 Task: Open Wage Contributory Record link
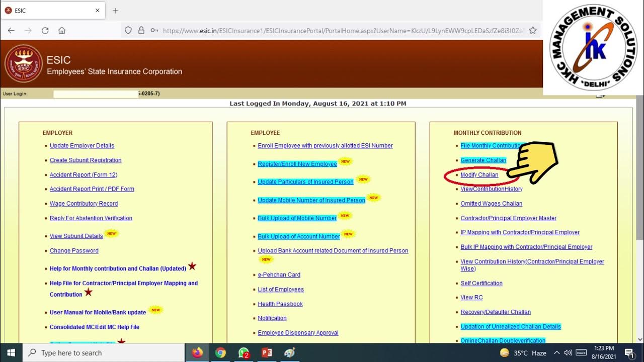coord(84,204)
